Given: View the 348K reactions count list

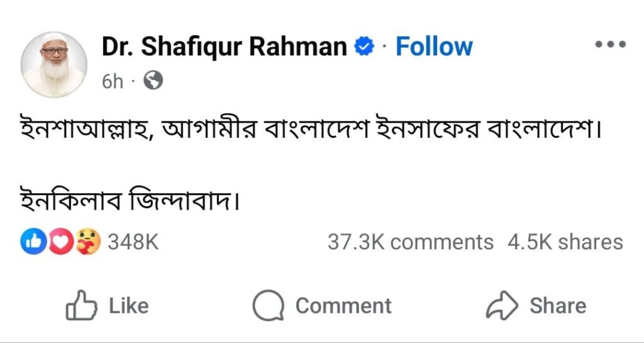Looking at the screenshot, I should pos(133,242).
